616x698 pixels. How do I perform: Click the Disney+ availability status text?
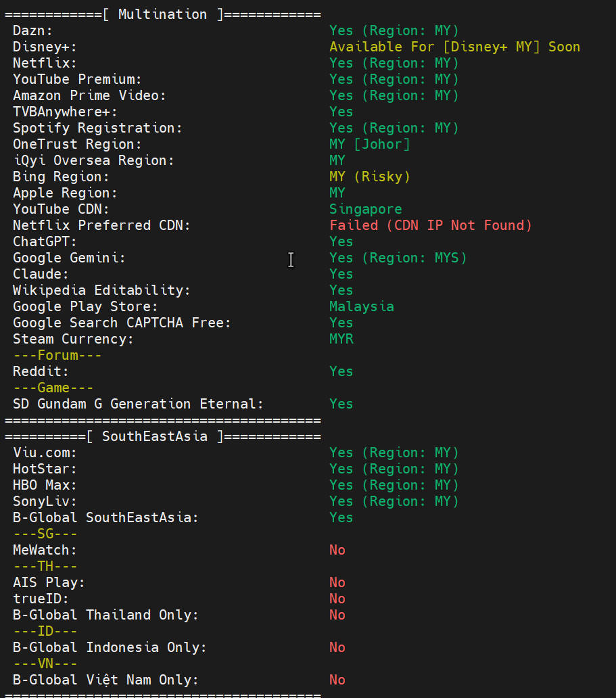point(454,47)
